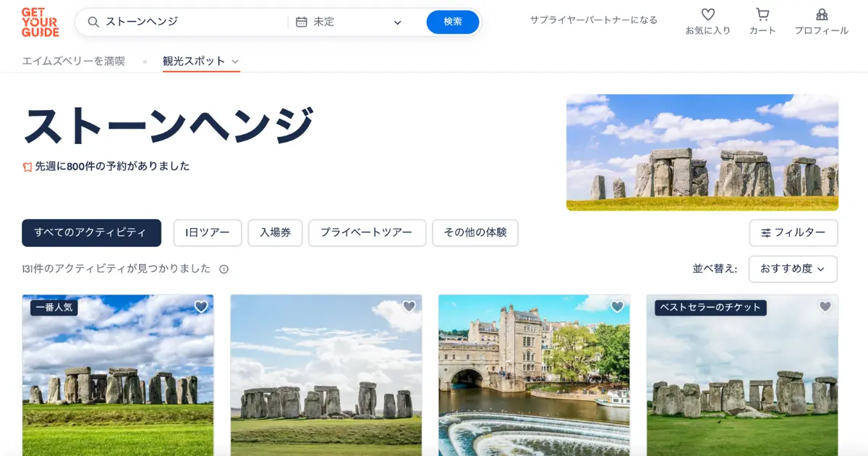Click the filter sliders icon

click(x=766, y=233)
